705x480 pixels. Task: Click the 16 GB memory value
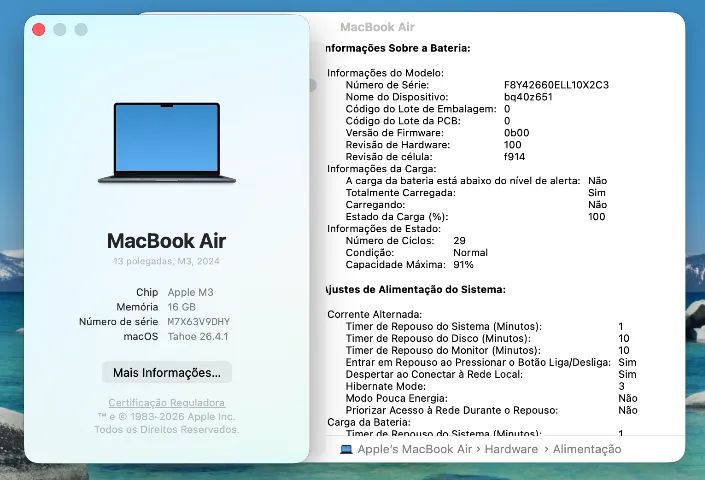(182, 307)
